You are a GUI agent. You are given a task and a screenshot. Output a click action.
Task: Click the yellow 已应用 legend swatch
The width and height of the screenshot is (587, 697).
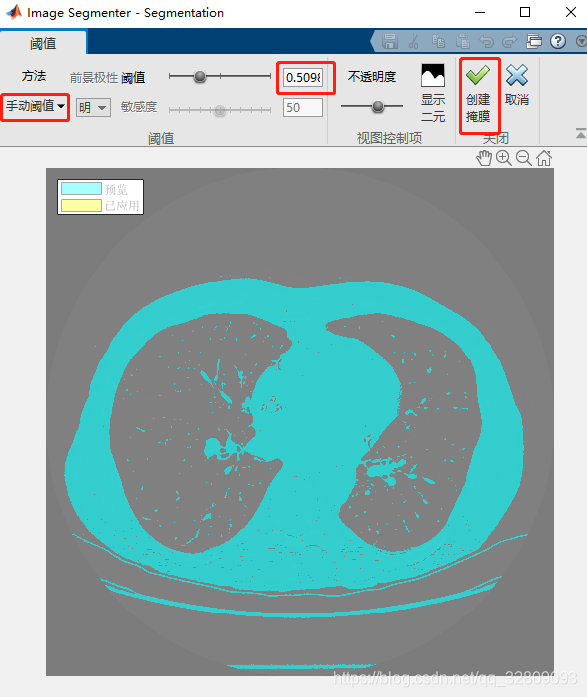pyautogui.click(x=81, y=205)
